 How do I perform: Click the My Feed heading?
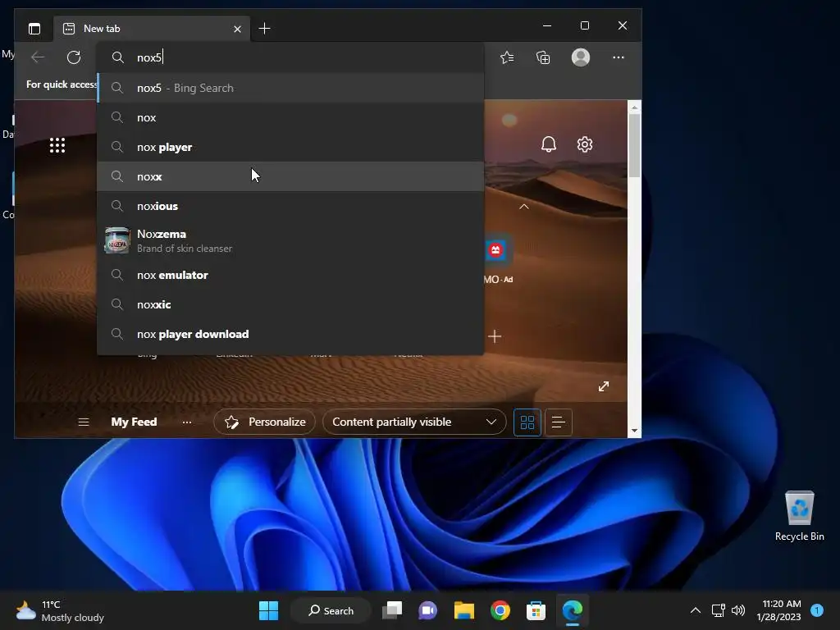pyautogui.click(x=134, y=422)
